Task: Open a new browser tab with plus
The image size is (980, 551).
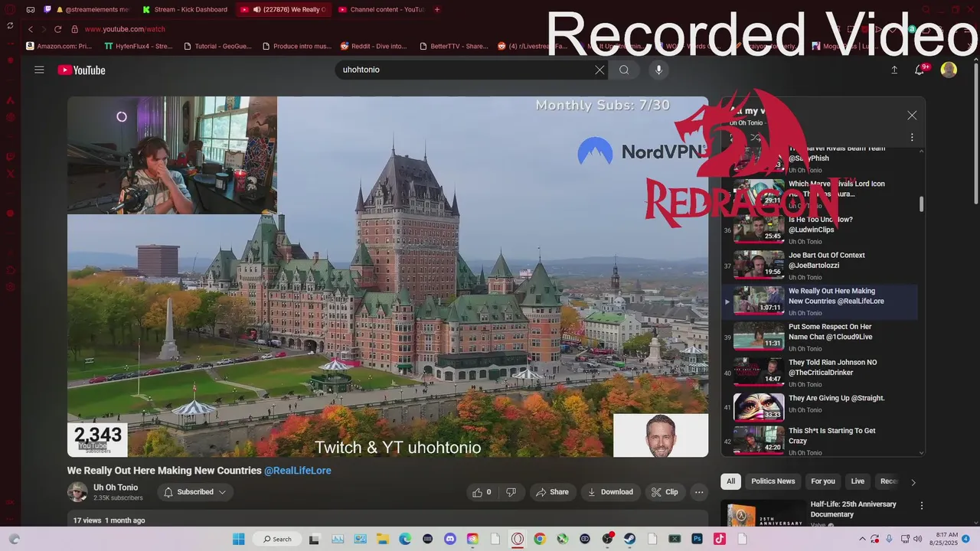Action: 437,9
